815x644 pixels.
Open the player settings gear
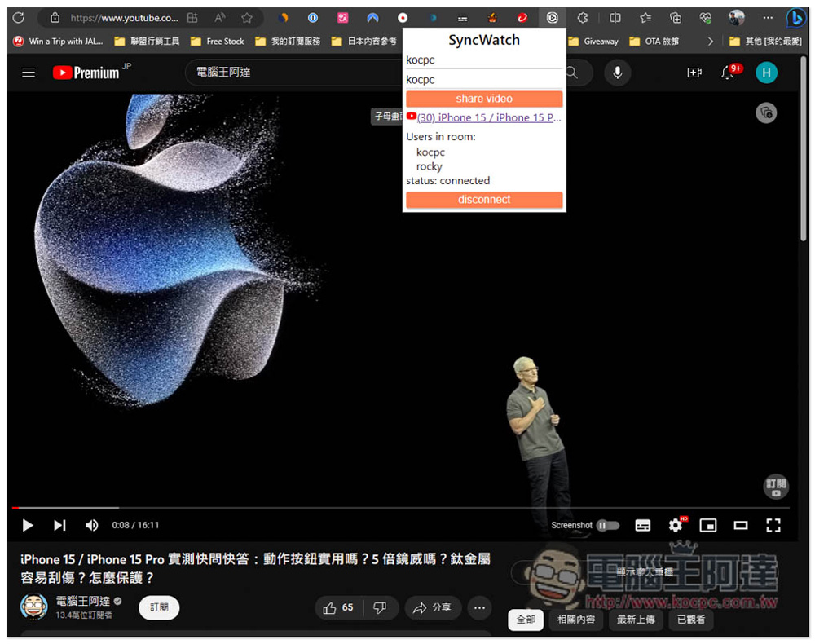tap(675, 526)
